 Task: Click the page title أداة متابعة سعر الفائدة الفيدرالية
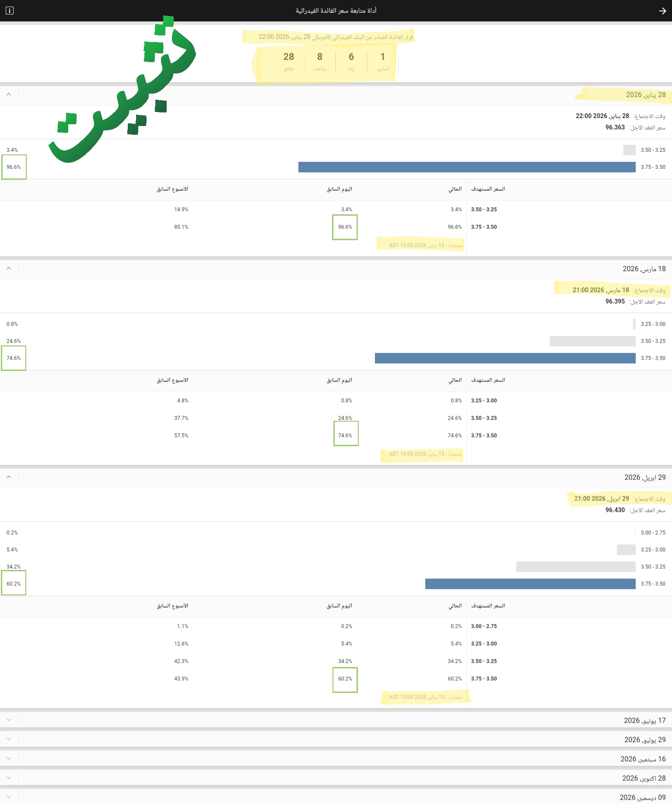(336, 10)
